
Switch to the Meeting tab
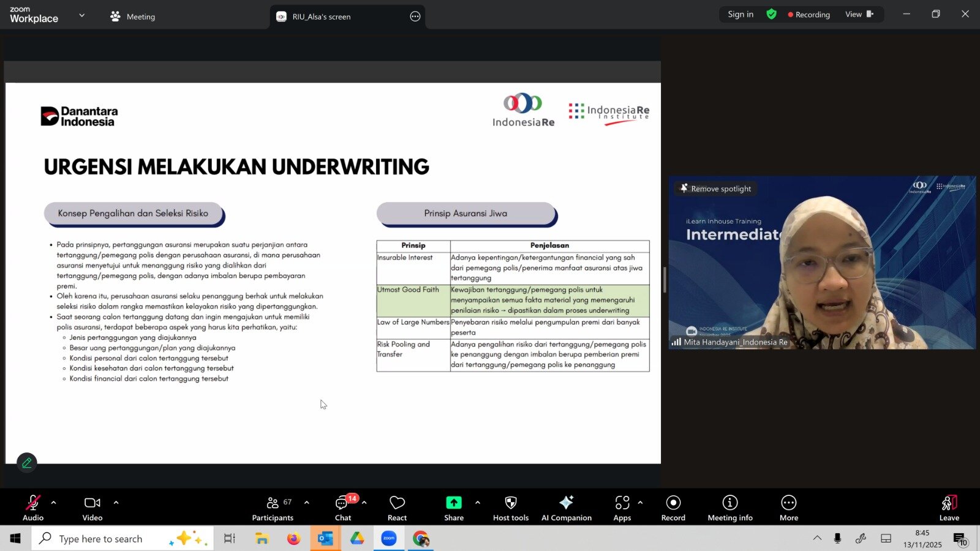coord(133,17)
